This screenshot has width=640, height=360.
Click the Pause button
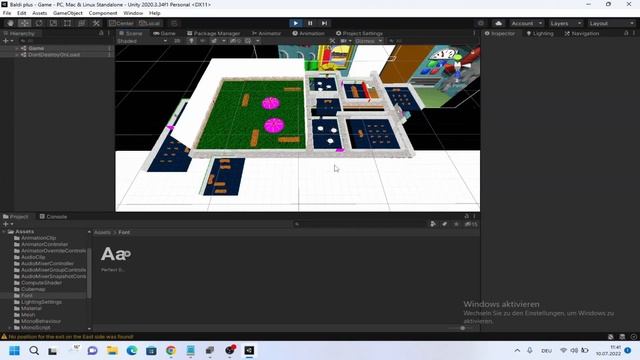310,23
